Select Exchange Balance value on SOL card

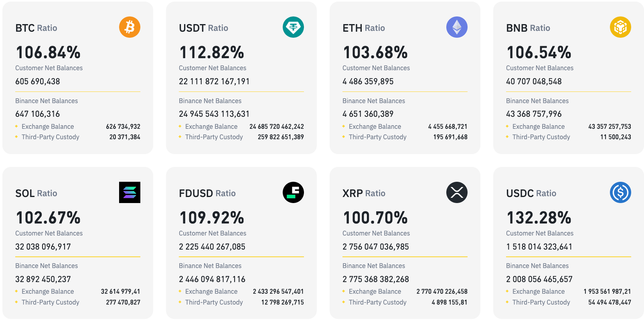click(x=121, y=291)
